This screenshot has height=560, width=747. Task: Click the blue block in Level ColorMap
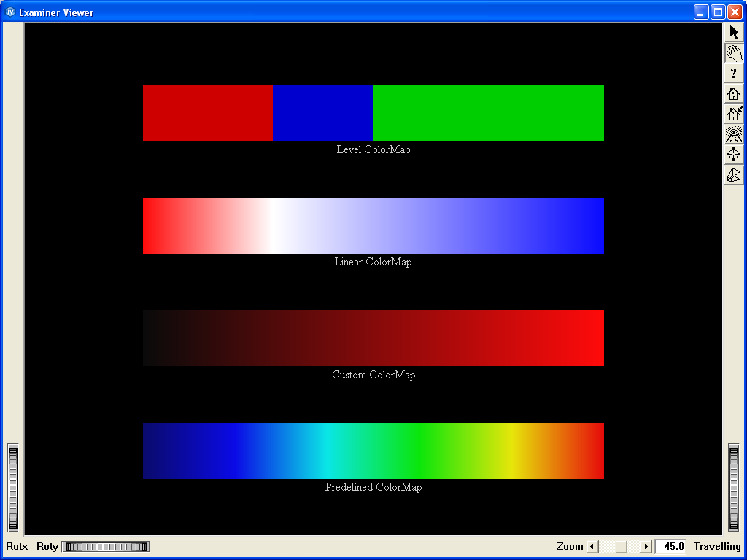coord(322,112)
